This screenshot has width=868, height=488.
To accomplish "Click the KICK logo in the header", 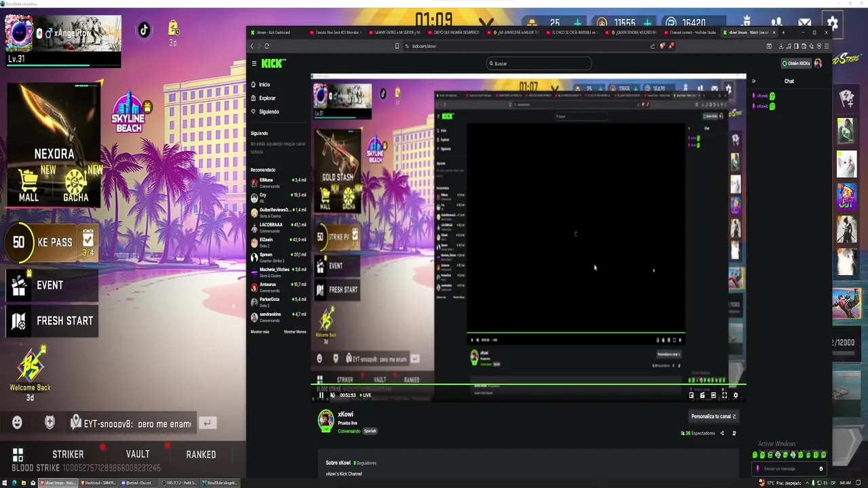I will tap(273, 63).
